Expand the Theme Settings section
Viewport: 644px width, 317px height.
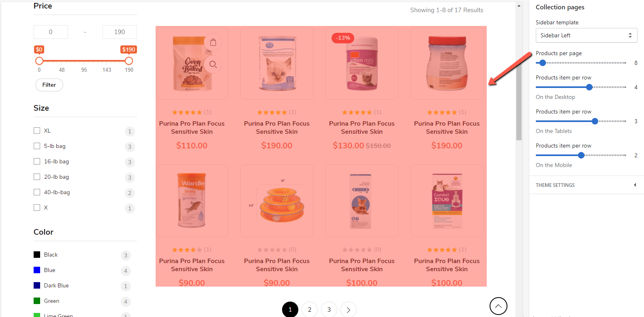[x=586, y=185]
